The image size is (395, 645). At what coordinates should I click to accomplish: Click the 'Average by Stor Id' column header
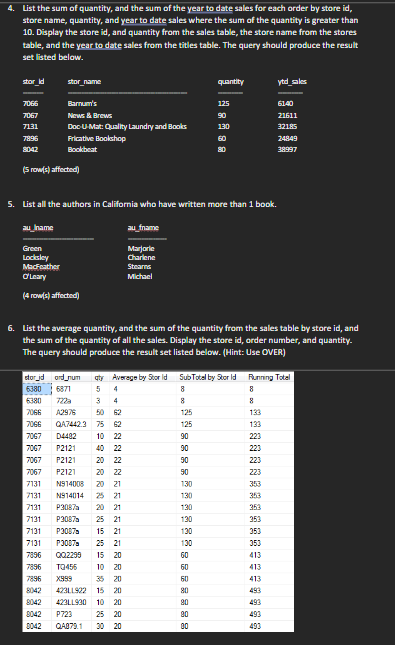[x=139, y=377]
